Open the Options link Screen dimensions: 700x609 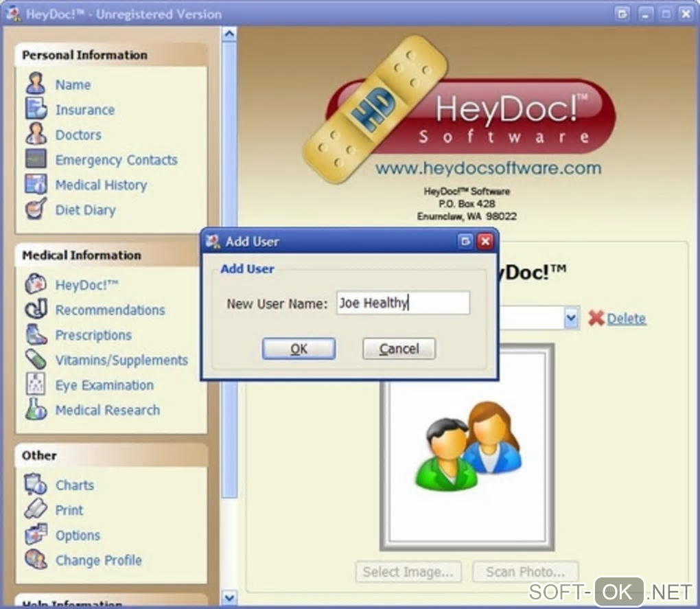coord(78,535)
